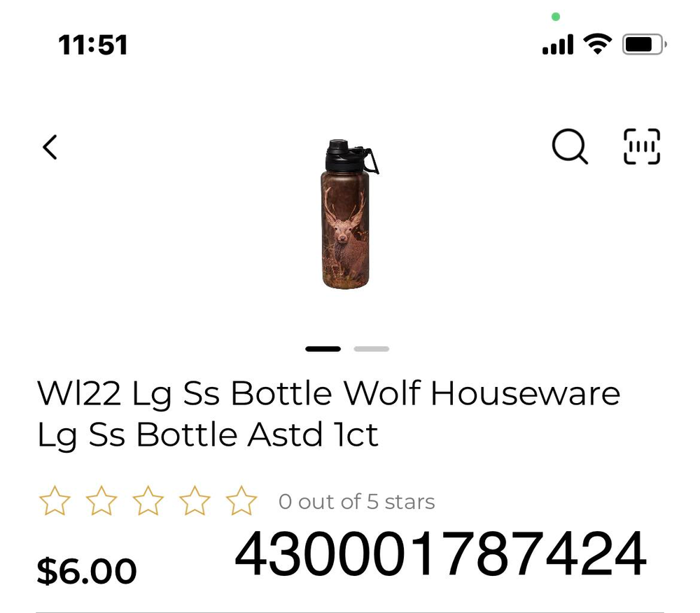Viewport: 700px width, 613px height.
Task: Tap the 11:51 status bar clock
Action: (93, 45)
